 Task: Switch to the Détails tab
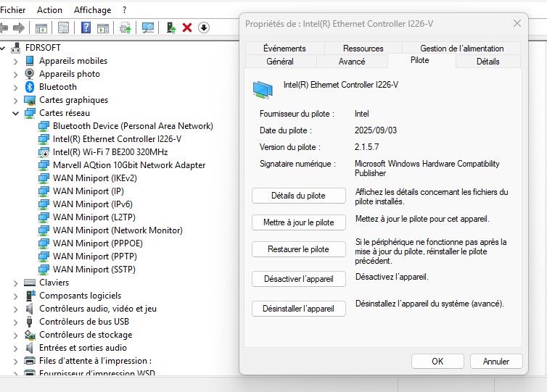point(488,62)
